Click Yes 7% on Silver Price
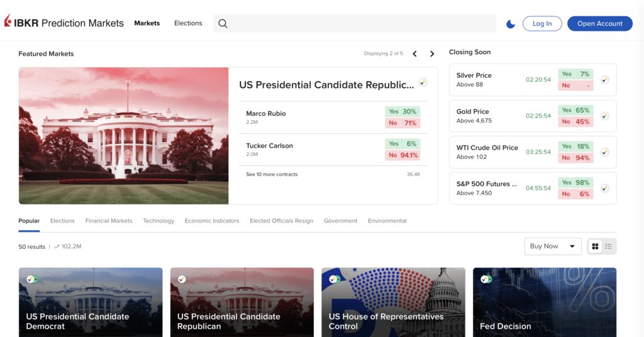The image size is (644, 337). coord(575,74)
